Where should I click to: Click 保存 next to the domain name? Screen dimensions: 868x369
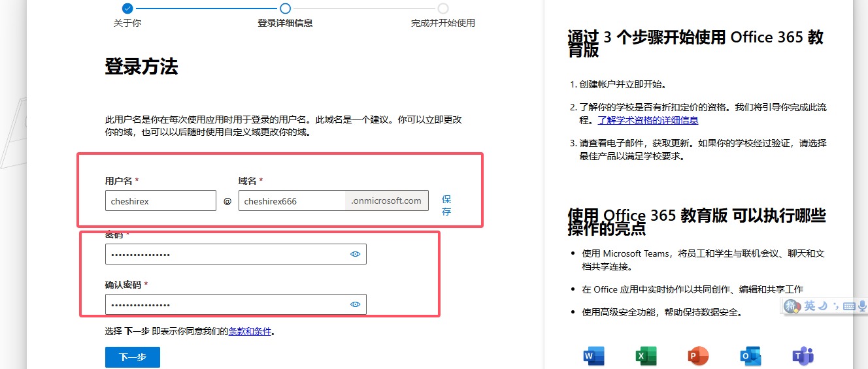point(446,205)
